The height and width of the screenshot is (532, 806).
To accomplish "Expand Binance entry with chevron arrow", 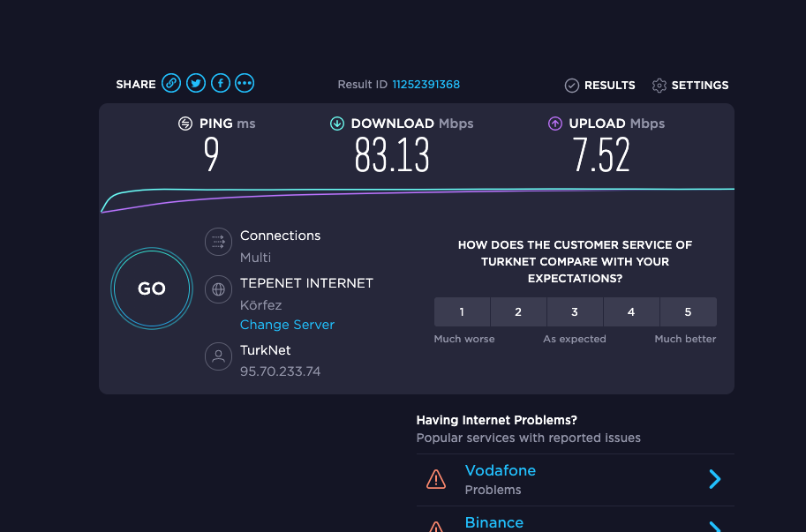I will click(715, 527).
